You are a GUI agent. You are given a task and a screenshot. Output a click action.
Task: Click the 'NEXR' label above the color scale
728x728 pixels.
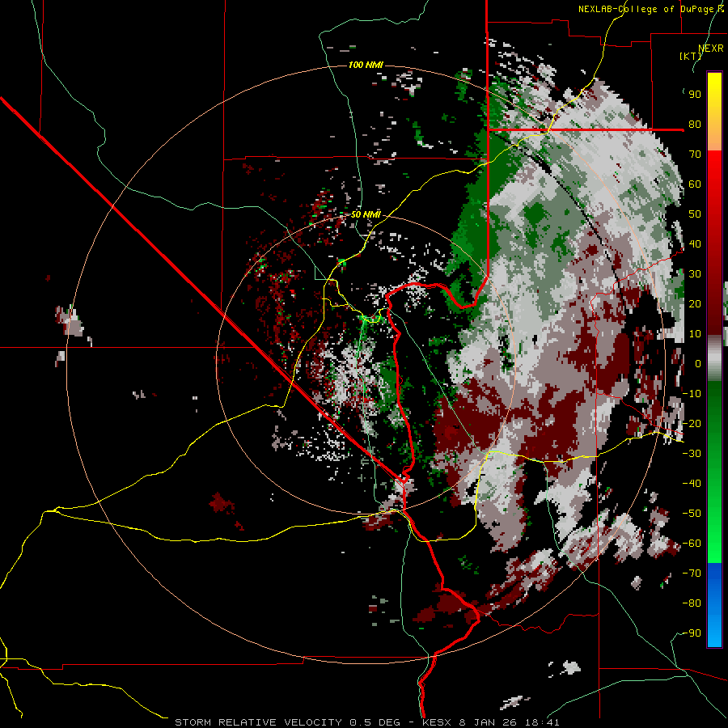click(x=711, y=49)
